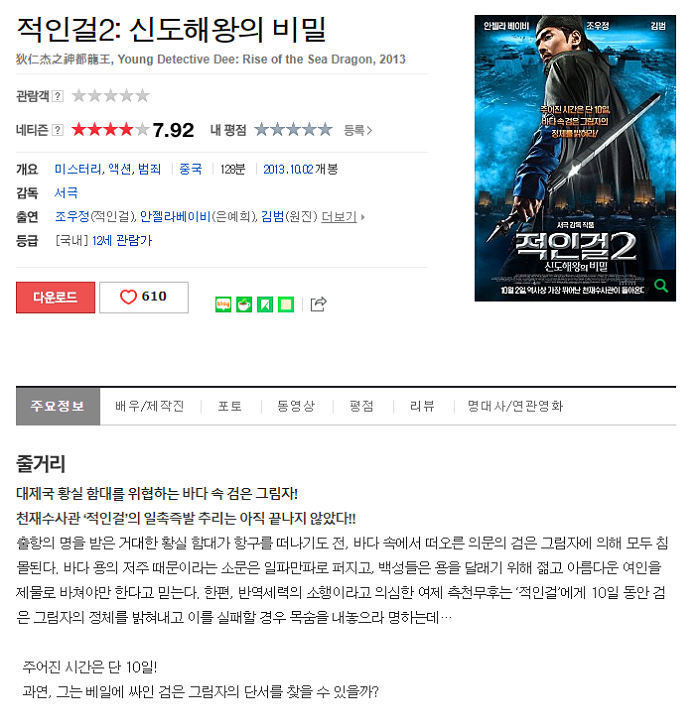Set my rating to five stars
The image size is (700, 727).
pos(326,129)
